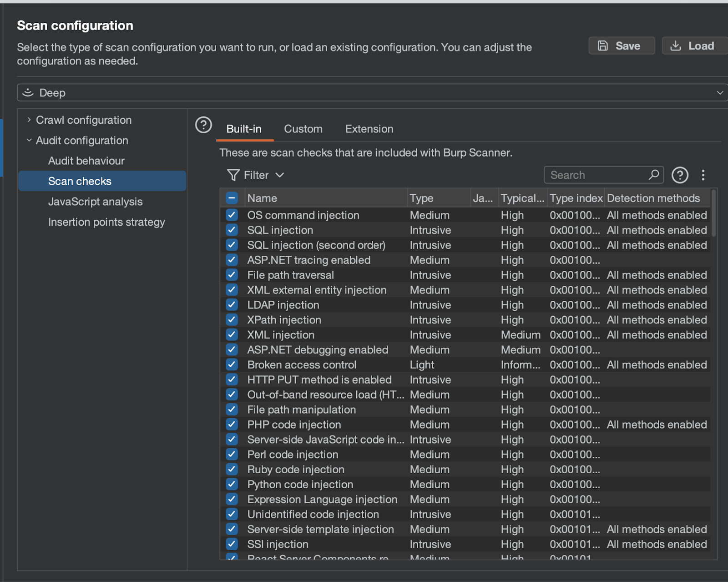Open Insertion points strategy settings

pyautogui.click(x=106, y=222)
